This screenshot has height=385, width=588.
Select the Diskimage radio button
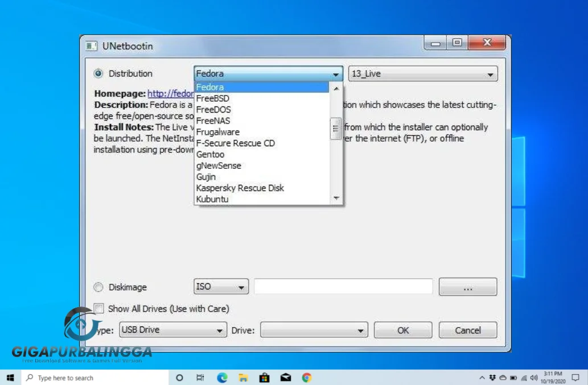point(98,287)
